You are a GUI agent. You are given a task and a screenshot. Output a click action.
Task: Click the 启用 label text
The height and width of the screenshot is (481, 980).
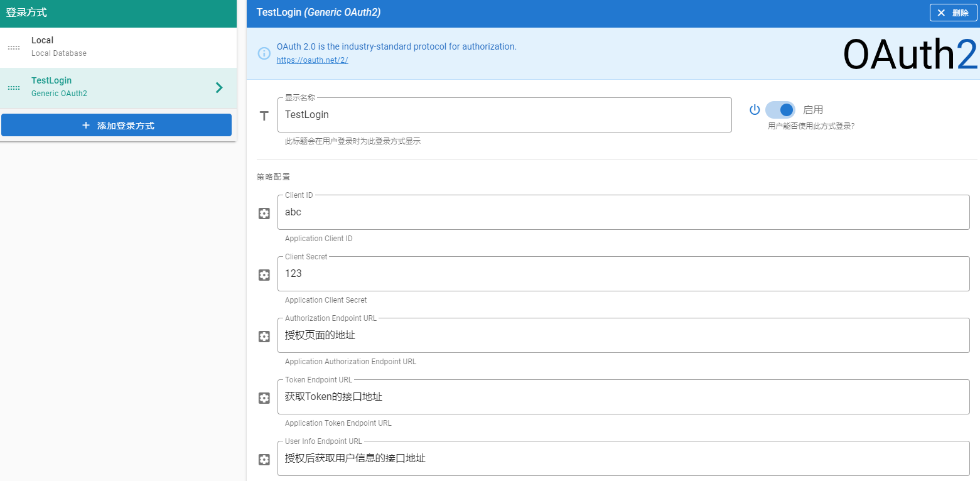point(813,110)
